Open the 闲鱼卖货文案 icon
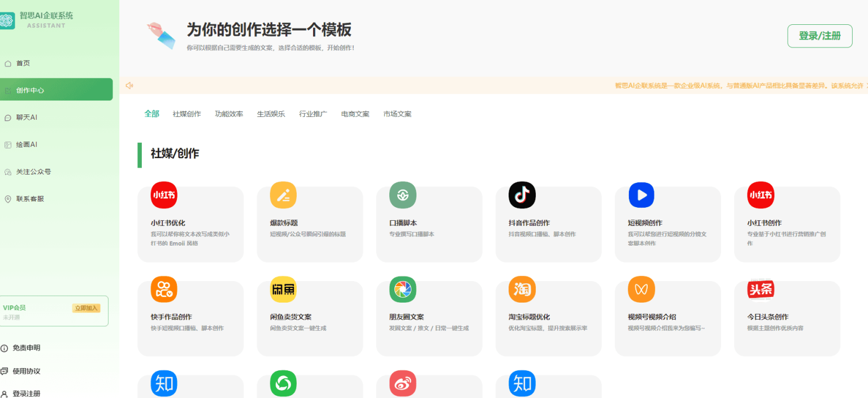Screen dimensions: 868x398 (283, 290)
